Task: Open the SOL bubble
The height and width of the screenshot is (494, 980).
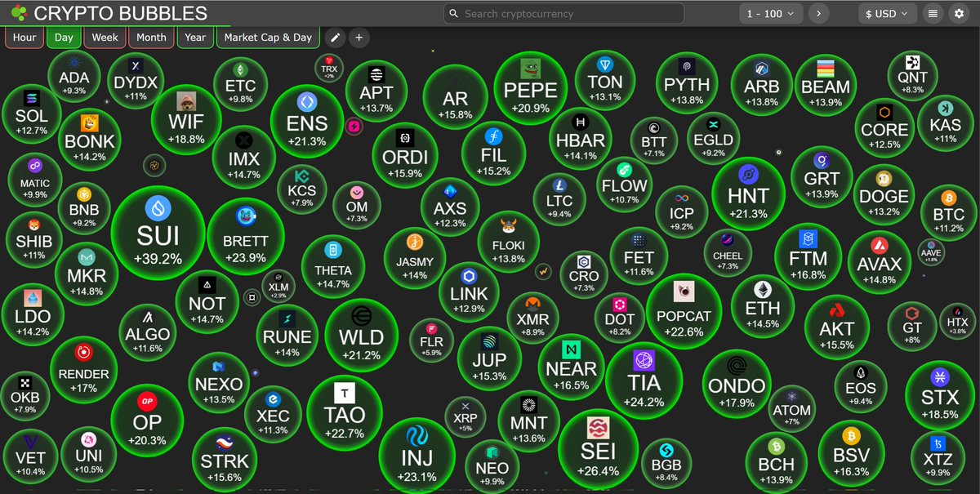Action: (32, 113)
